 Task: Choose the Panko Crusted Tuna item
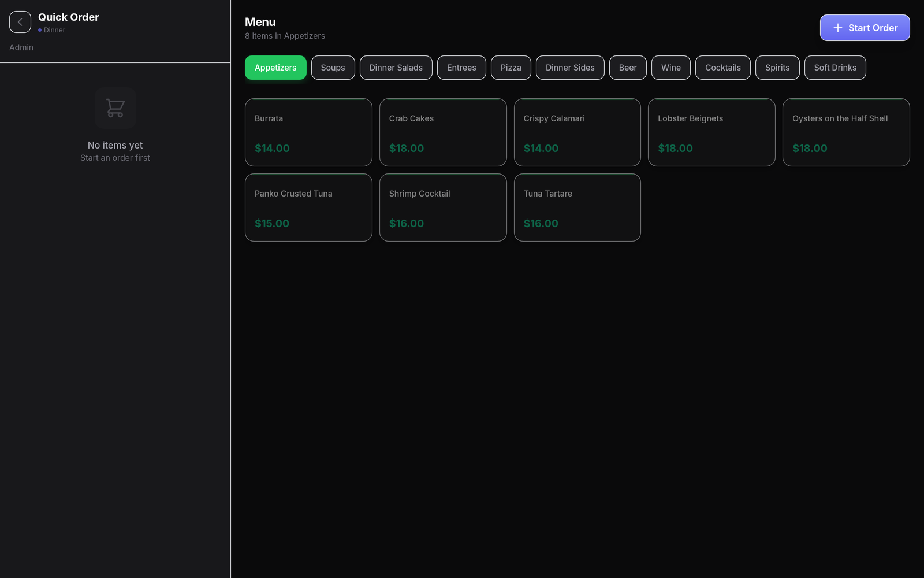(308, 208)
